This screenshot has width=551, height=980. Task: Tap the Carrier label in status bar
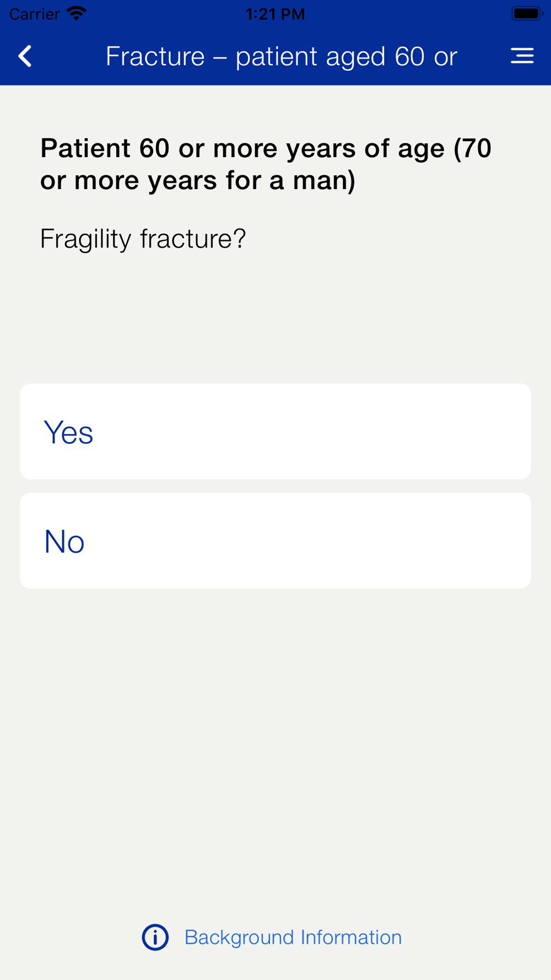click(x=34, y=14)
